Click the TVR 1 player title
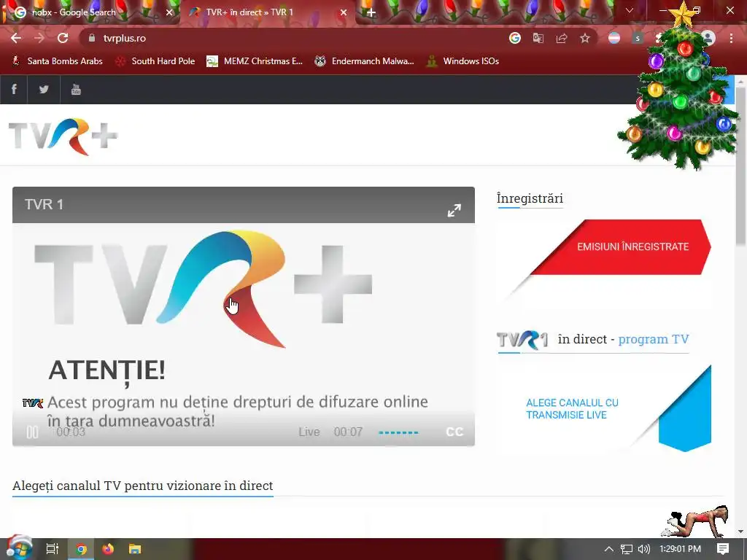Viewport: 747px width, 560px height. pos(44,204)
